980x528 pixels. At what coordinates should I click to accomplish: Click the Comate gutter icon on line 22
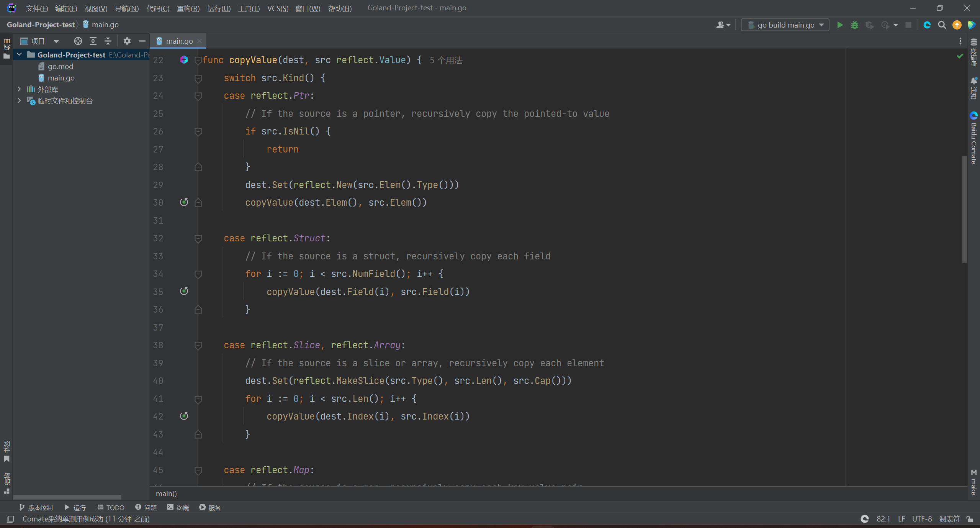[x=184, y=59]
